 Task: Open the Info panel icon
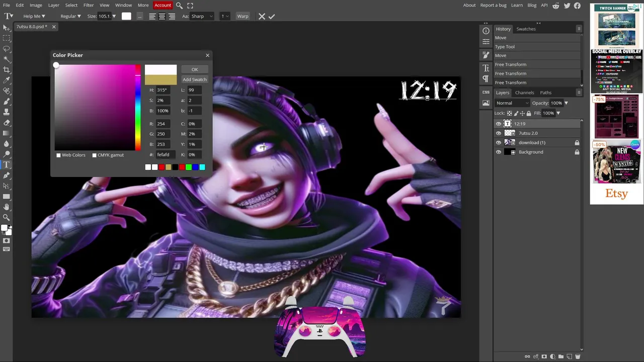(x=486, y=31)
